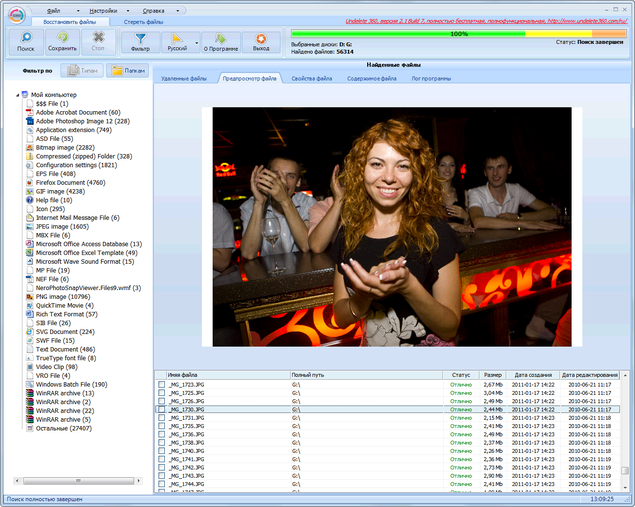Select JPEG image (1605) in tree
635x507 pixels.
tap(62, 226)
